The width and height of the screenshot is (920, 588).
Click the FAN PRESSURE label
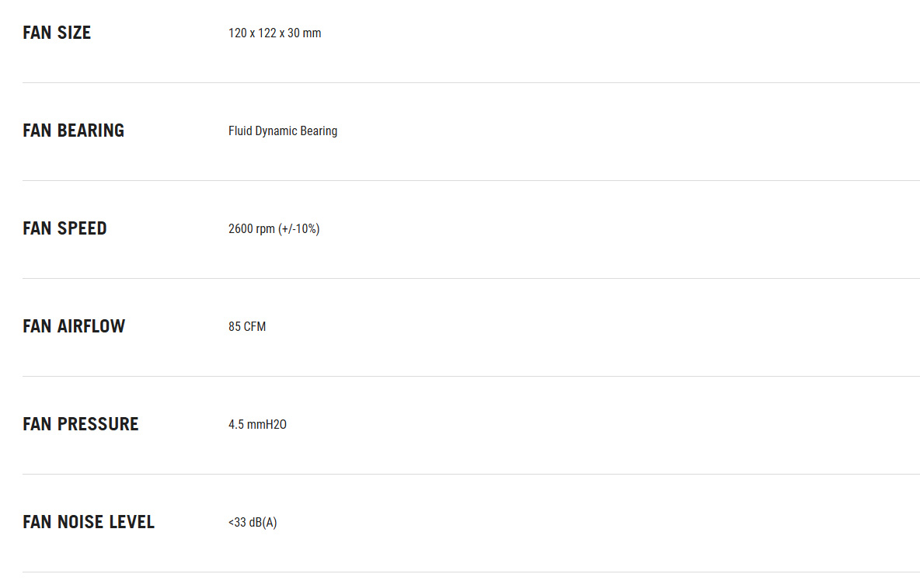80,424
